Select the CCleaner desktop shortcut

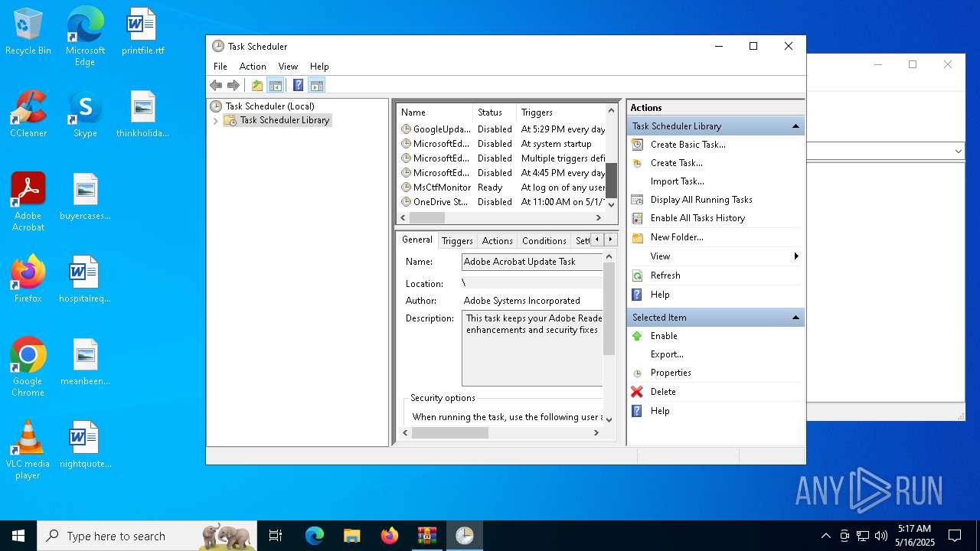(x=28, y=114)
